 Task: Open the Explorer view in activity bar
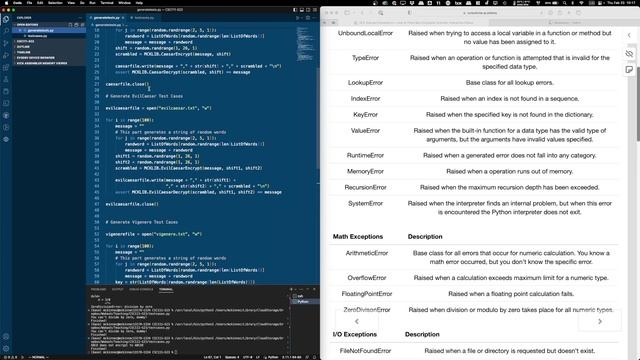click(x=6, y=19)
